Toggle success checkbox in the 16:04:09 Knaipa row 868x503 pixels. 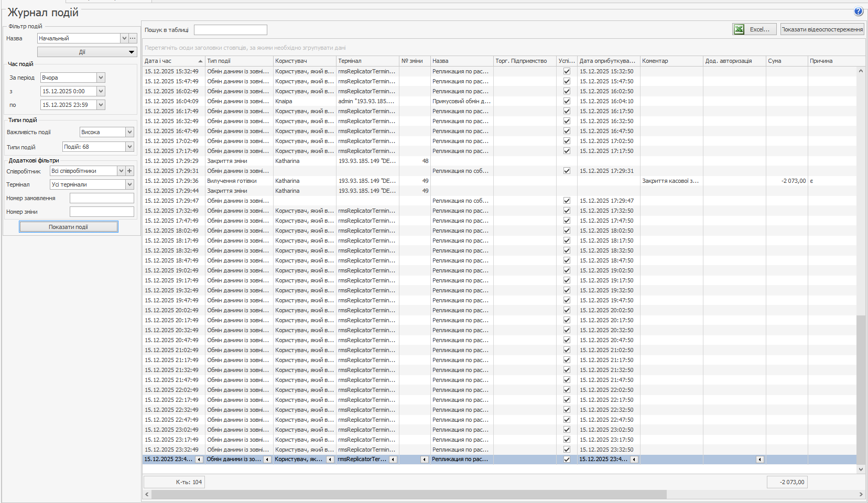(567, 101)
